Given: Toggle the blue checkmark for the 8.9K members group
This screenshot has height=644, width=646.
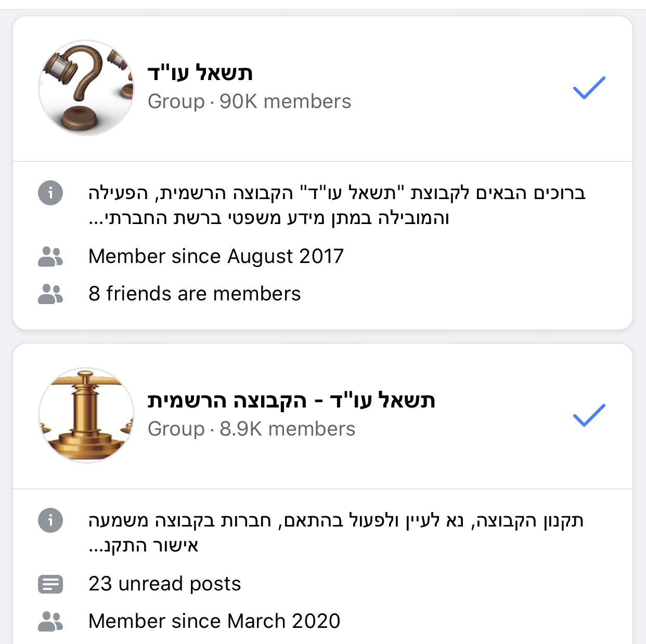Looking at the screenshot, I should [x=589, y=415].
